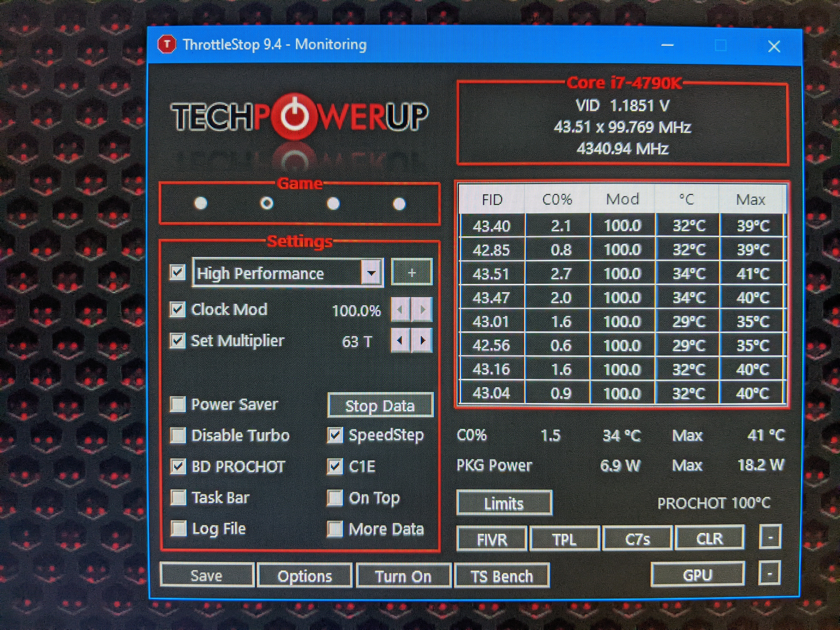Click the 4340.94 MHz frequency reading
This screenshot has height=630, width=840.
point(622,149)
